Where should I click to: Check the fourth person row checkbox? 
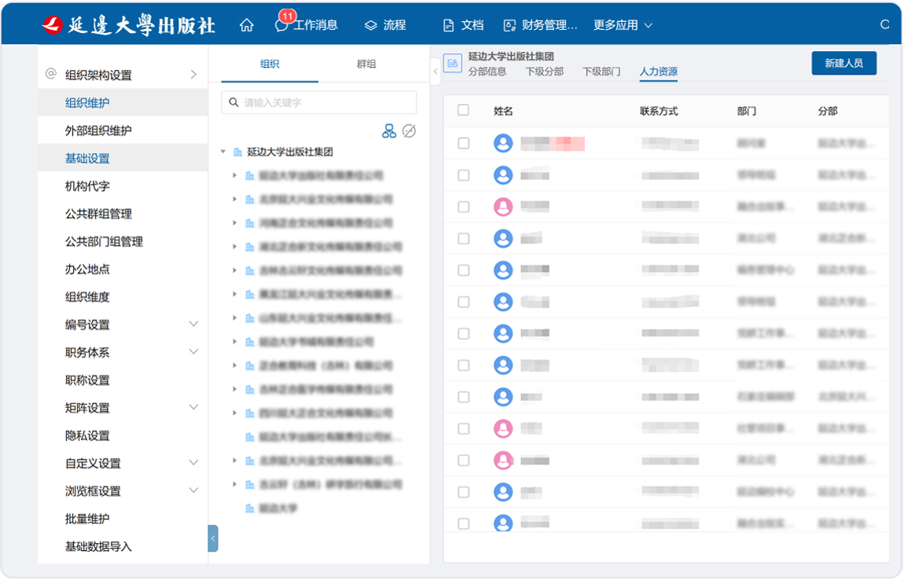tap(464, 238)
